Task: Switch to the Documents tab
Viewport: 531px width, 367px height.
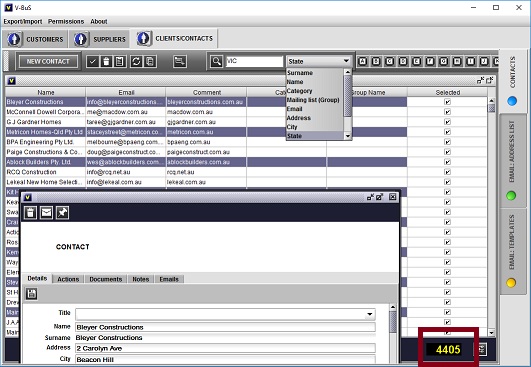Action: click(106, 279)
